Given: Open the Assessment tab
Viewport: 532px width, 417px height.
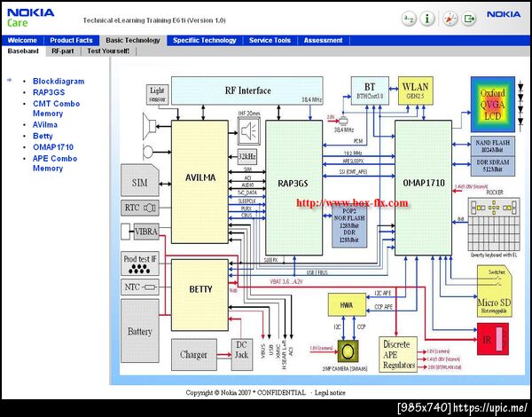Looking at the screenshot, I should [x=323, y=41].
